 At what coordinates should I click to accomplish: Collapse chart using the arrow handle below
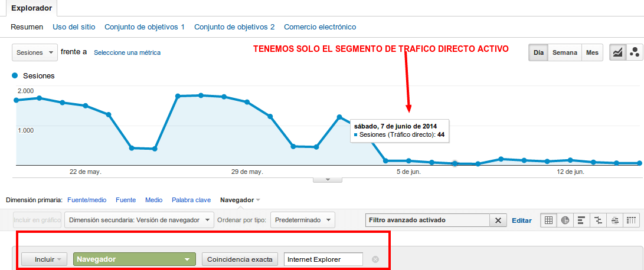328,180
